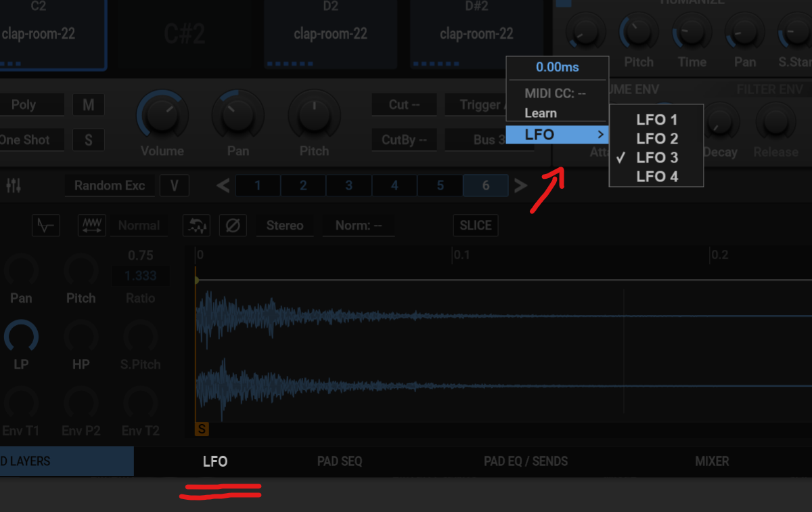The height and width of the screenshot is (512, 812).
Task: Open the Norm: -- normalize dropdown
Action: [359, 226]
